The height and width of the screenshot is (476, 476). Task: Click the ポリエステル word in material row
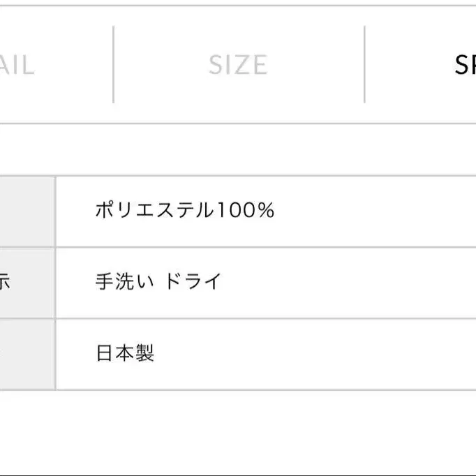click(153, 210)
